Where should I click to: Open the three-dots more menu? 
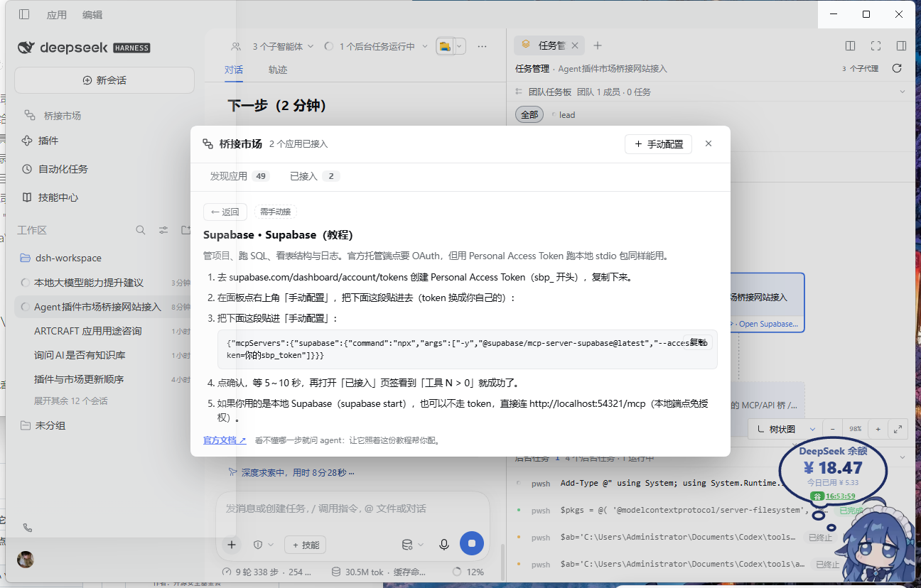[483, 46]
